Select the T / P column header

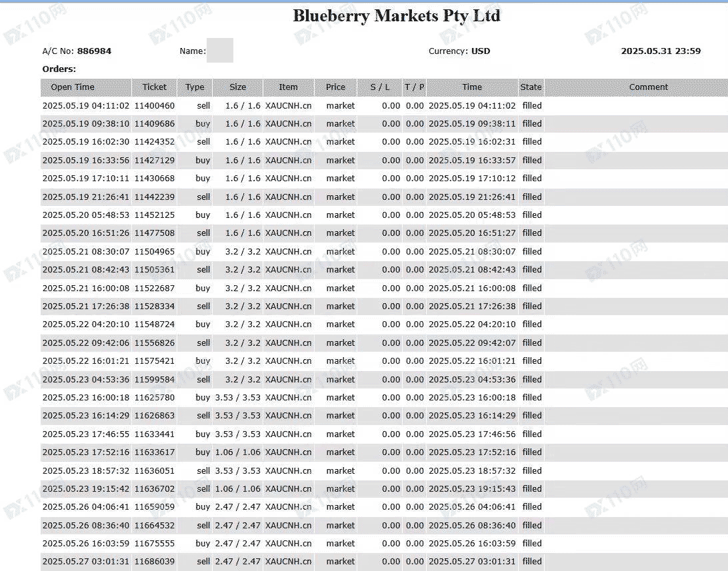coord(414,87)
